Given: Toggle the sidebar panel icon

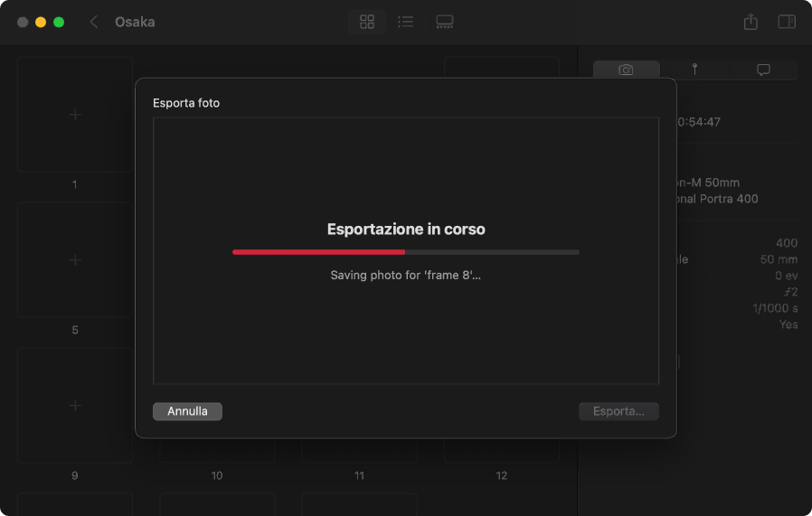Looking at the screenshot, I should 787,22.
